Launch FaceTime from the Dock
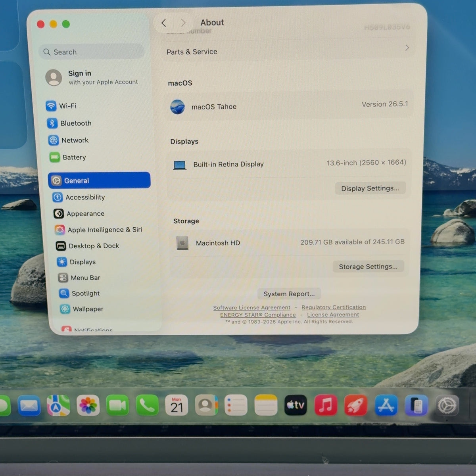476x476 pixels. [117, 405]
